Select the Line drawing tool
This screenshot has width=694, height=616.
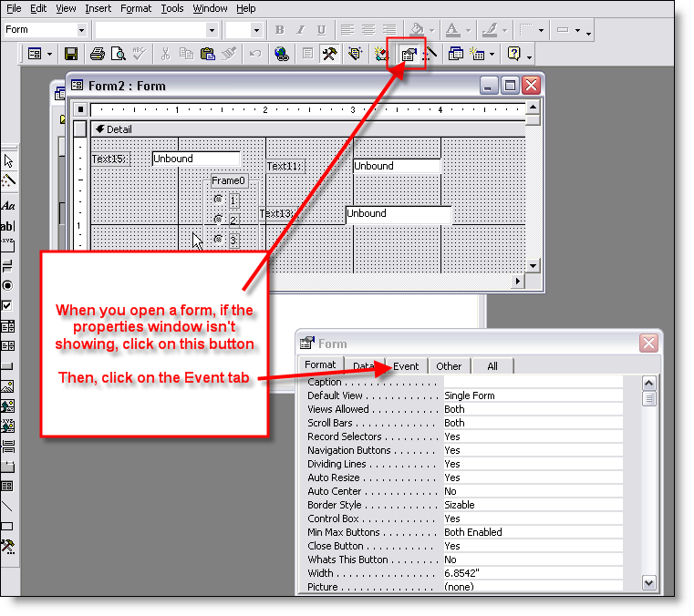8,507
